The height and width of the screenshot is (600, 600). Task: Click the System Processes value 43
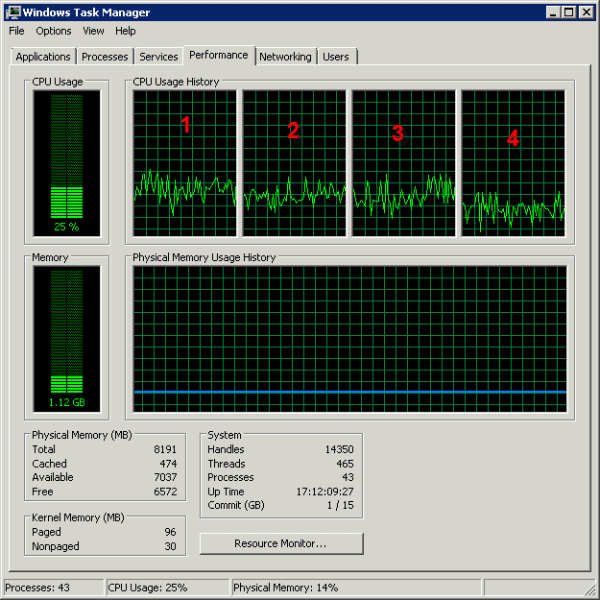click(x=348, y=477)
